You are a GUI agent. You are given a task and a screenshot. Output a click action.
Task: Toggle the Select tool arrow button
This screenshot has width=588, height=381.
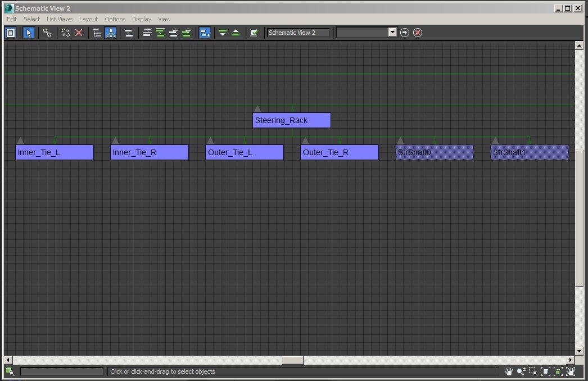tap(29, 33)
